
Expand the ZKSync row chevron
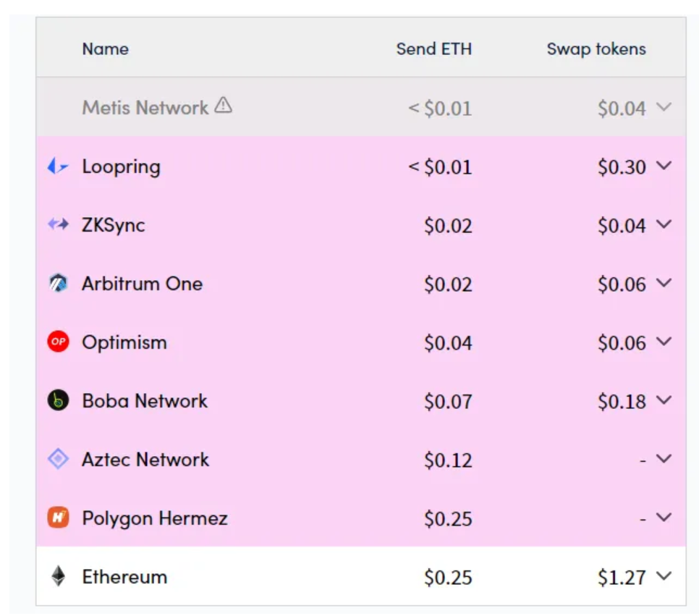664,225
